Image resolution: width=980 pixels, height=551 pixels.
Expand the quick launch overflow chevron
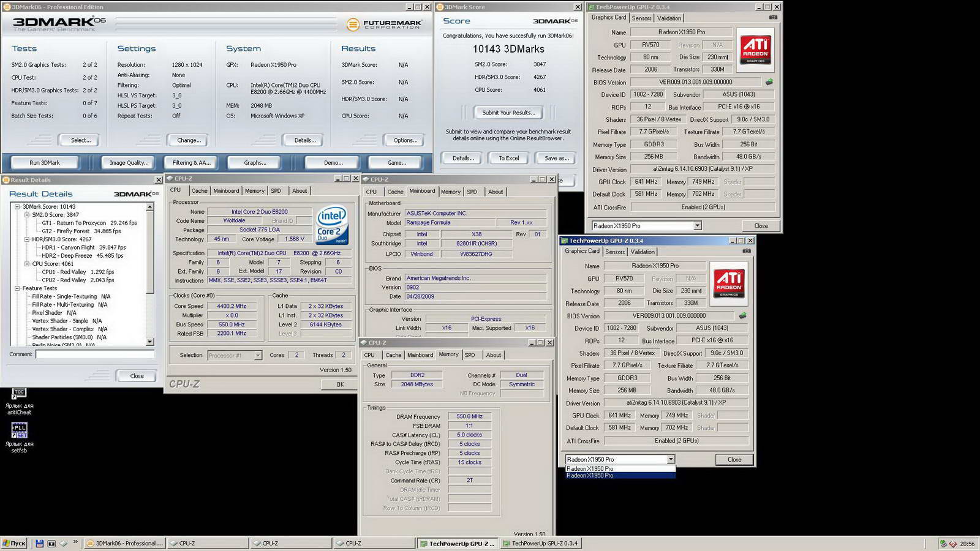tap(75, 542)
